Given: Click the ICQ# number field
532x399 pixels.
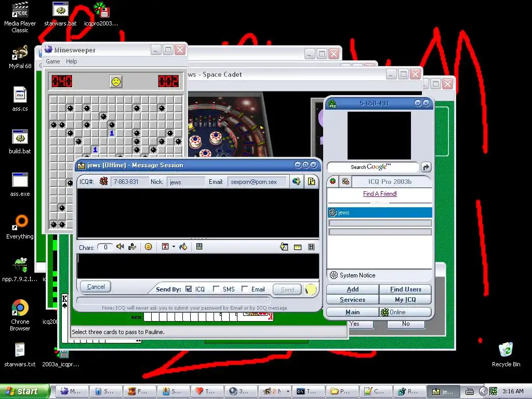Looking at the screenshot, I should [x=129, y=182].
